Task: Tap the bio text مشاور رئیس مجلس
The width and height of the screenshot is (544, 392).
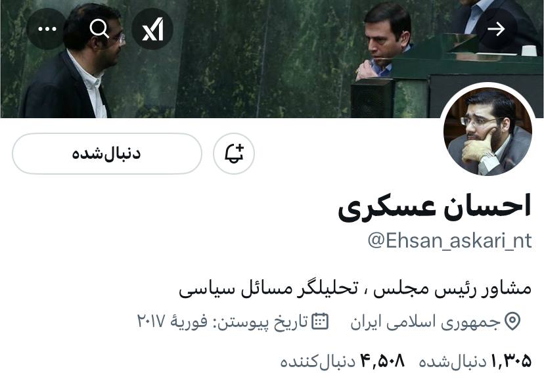Action: 453,288
